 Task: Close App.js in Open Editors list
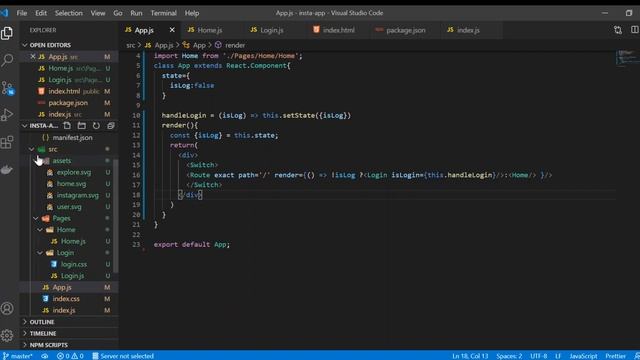[33, 56]
